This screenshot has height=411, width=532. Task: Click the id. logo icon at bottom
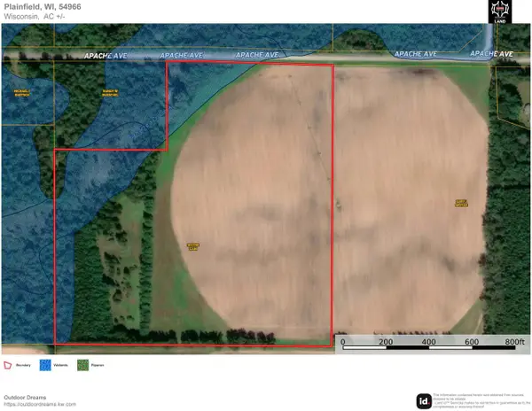point(421,399)
